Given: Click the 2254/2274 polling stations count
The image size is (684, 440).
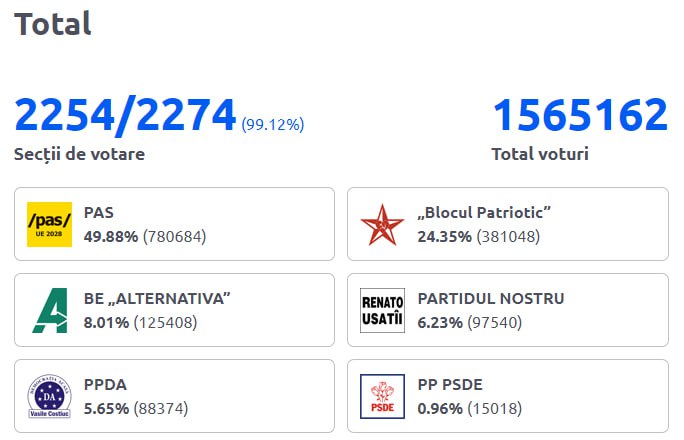Looking at the screenshot, I should coord(125,115).
